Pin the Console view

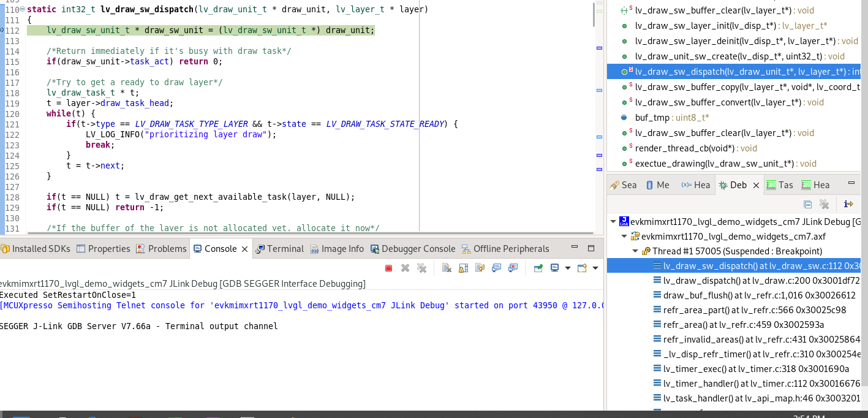538,268
